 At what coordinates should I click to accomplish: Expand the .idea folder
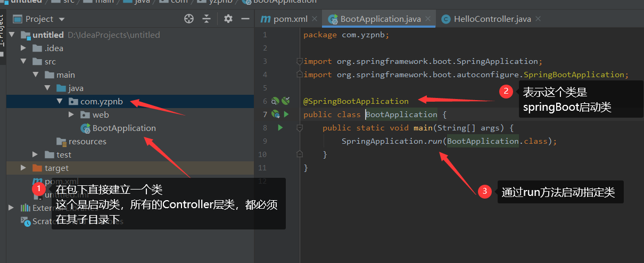pos(23,48)
